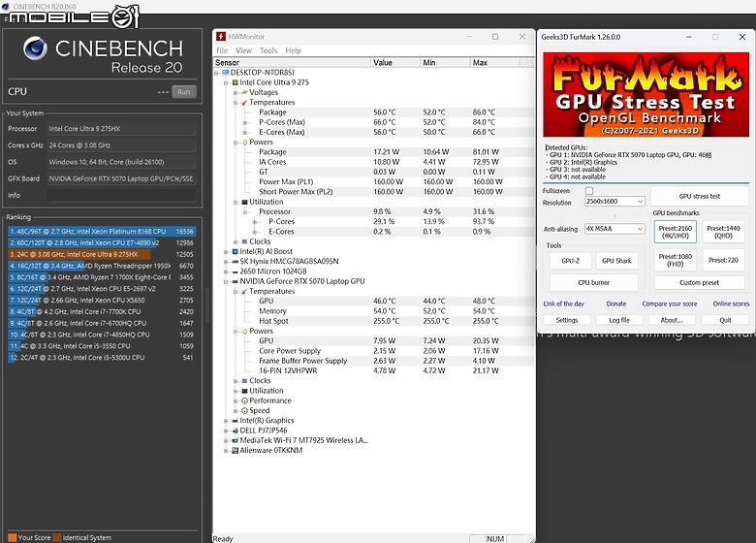Start the GPU stress test in FurMark
Viewport: 756px width, 543px height.
tap(699, 196)
